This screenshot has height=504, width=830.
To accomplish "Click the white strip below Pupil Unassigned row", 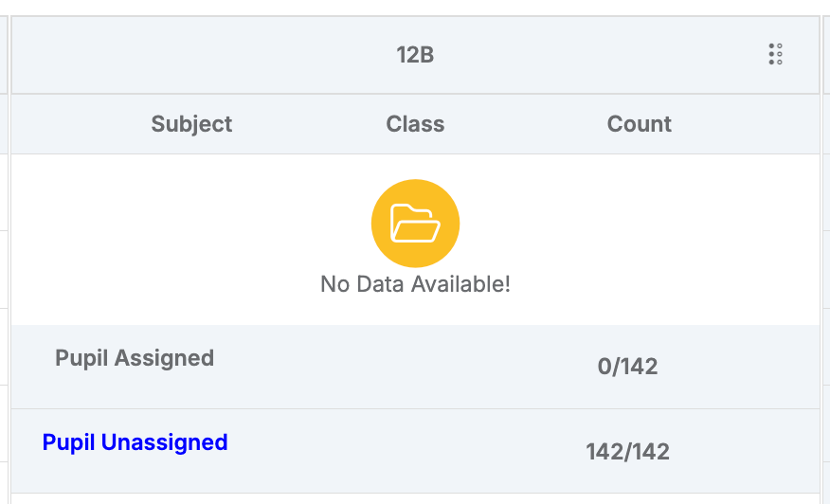I will click(x=416, y=499).
